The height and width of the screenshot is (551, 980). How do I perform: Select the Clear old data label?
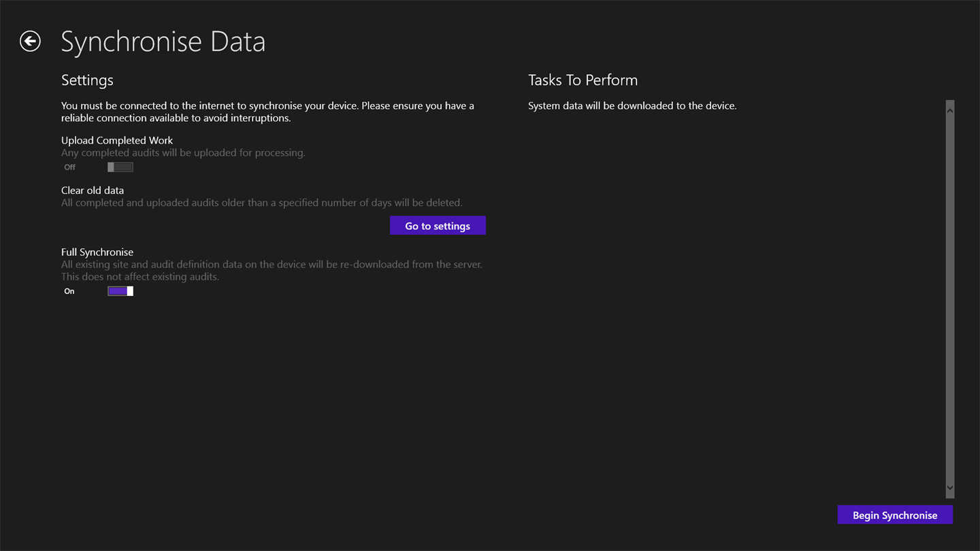pos(93,190)
